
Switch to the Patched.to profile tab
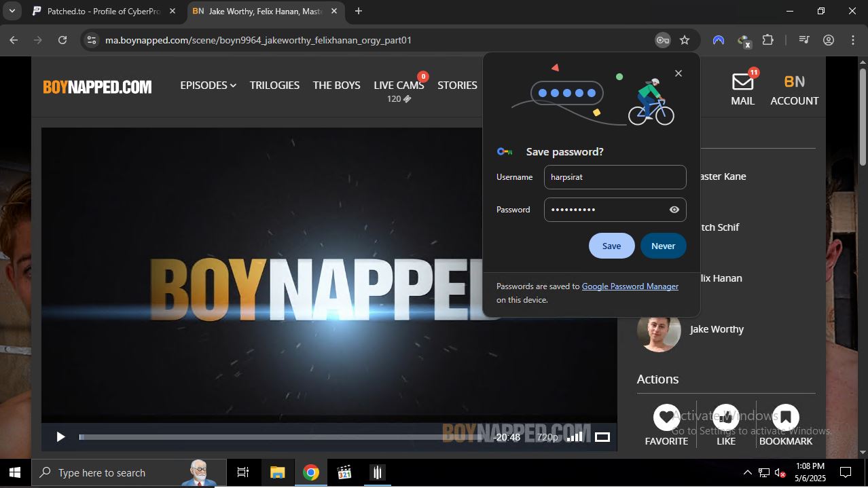point(103,11)
